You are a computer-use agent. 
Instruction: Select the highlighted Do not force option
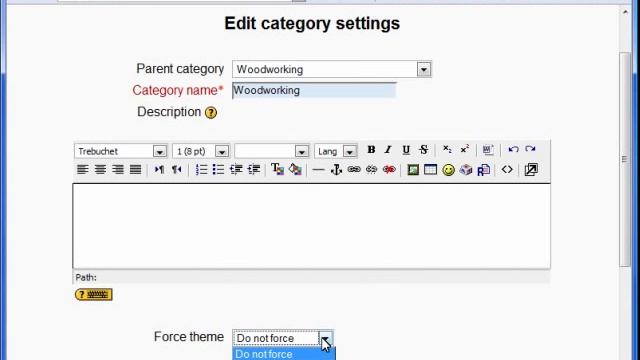[284, 354]
